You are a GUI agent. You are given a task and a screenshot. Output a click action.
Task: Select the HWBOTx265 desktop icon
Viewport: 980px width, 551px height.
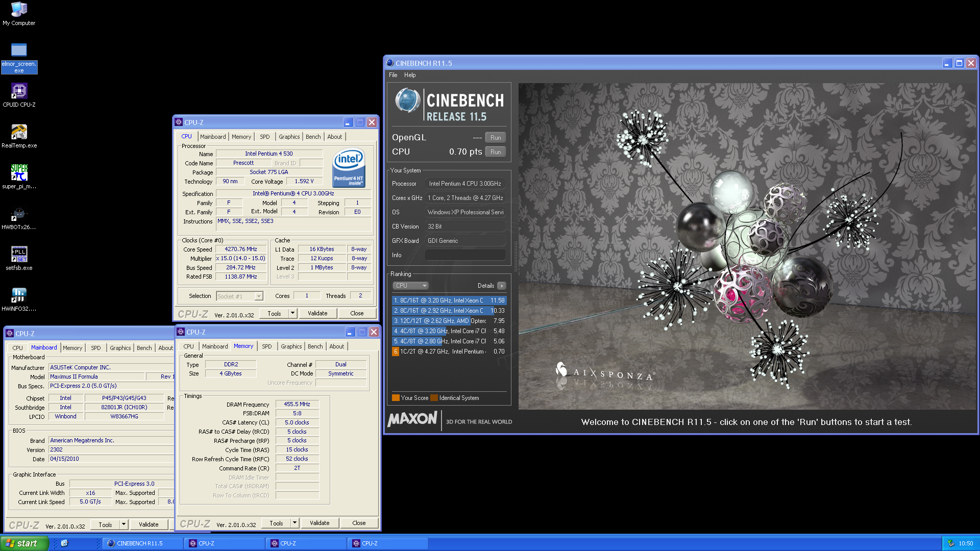coord(19,217)
